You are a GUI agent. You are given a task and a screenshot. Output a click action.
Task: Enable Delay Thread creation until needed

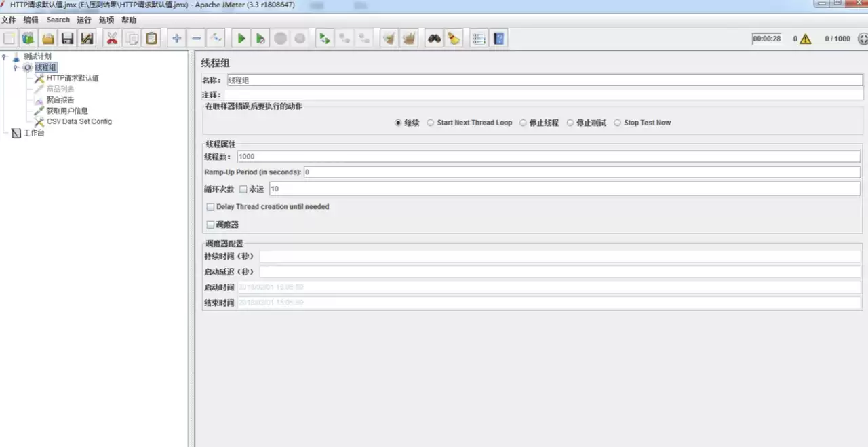click(210, 207)
